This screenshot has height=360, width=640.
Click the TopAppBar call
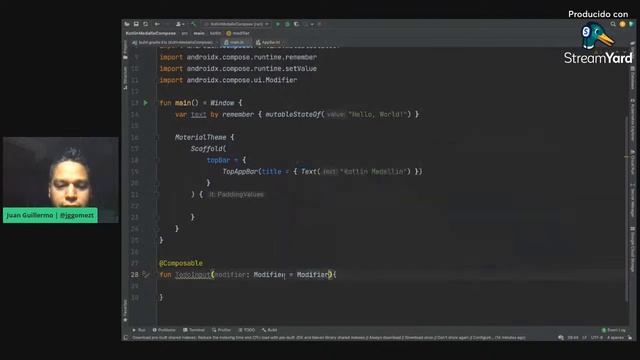240,172
